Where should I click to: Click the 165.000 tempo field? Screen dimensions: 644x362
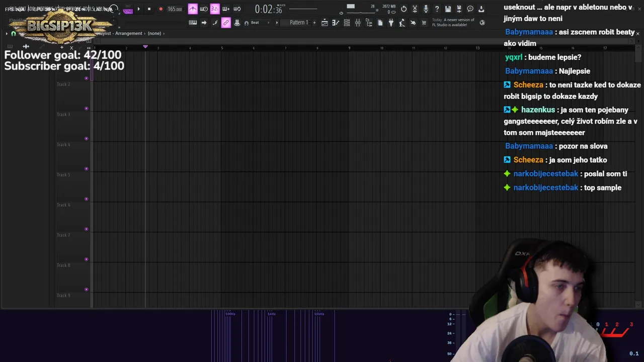(175, 9)
